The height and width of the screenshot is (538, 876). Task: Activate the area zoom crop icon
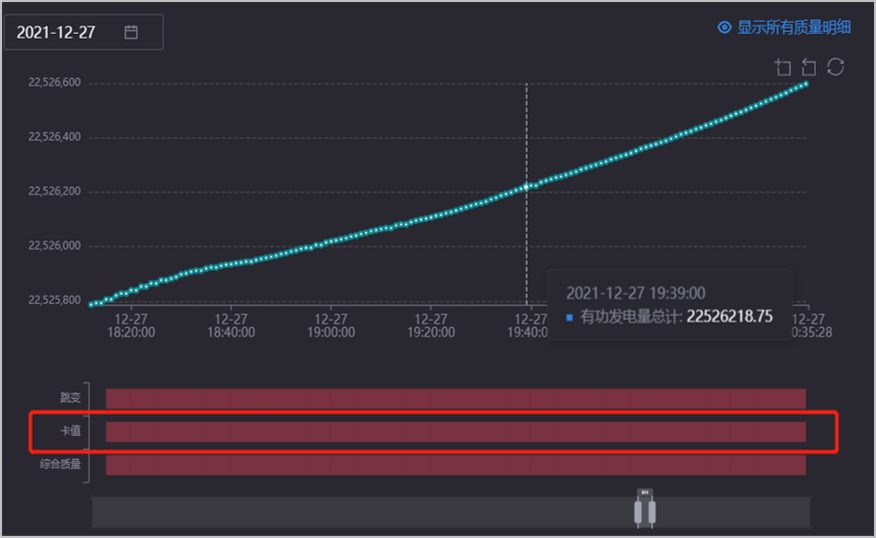pyautogui.click(x=783, y=67)
